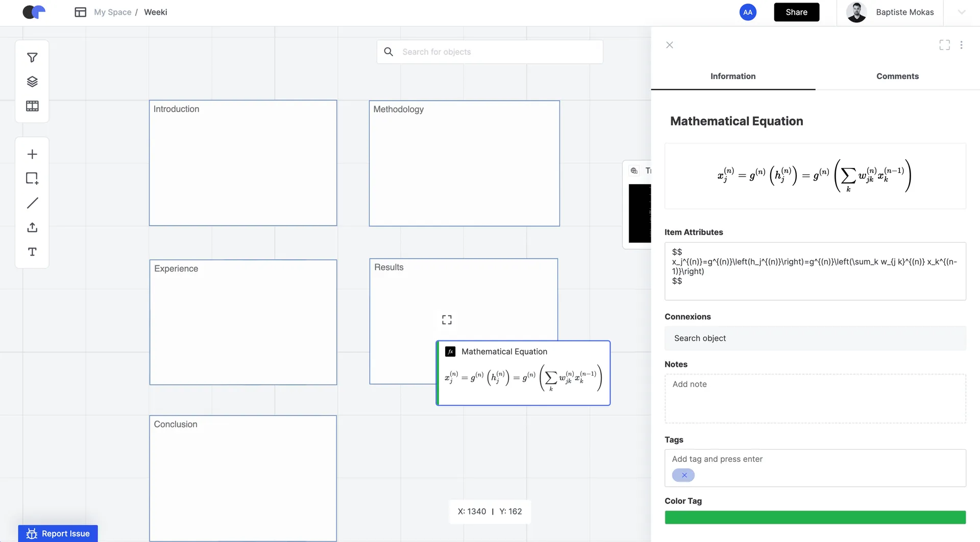Select the text tool

[32, 252]
